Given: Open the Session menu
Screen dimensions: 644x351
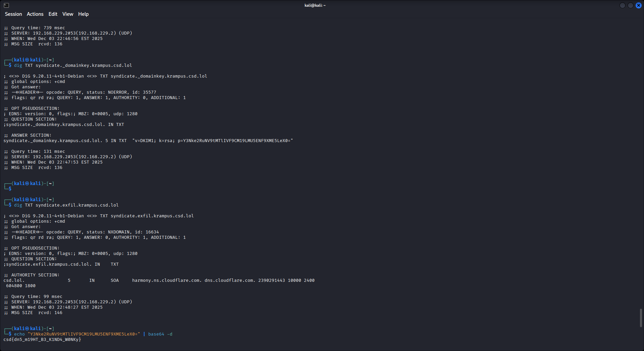Looking at the screenshot, I should tap(13, 14).
